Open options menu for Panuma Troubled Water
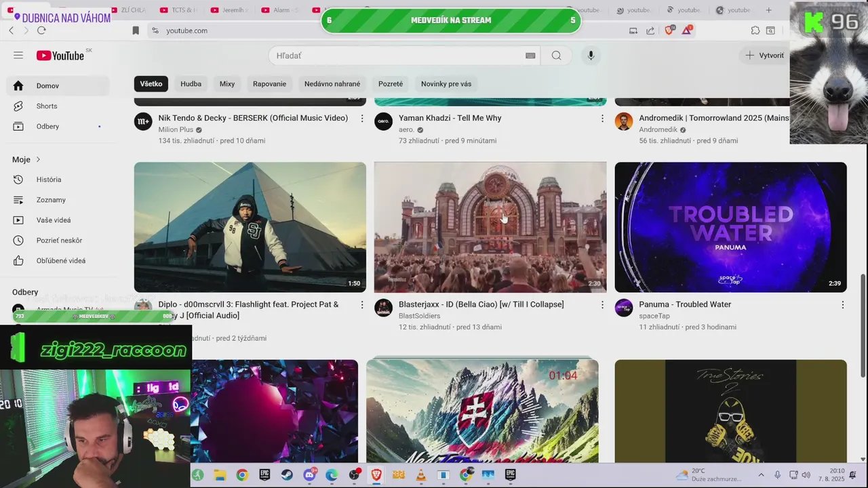The width and height of the screenshot is (868, 488). pyautogui.click(x=843, y=305)
